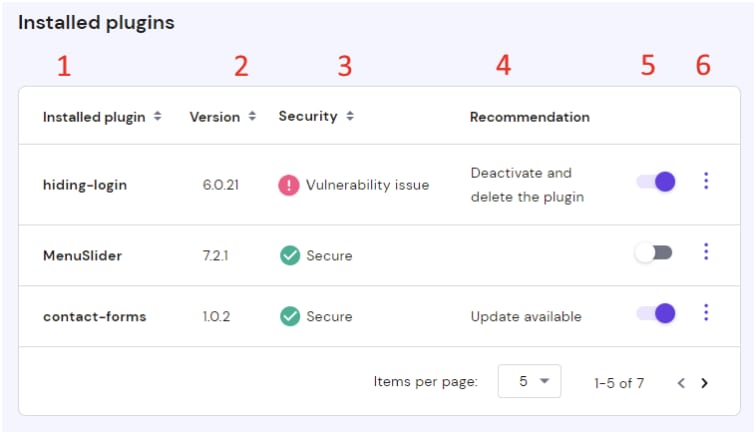Open the three-dot menu for MenuSlider
Viewport: 754px width, 433px height.
pos(706,252)
